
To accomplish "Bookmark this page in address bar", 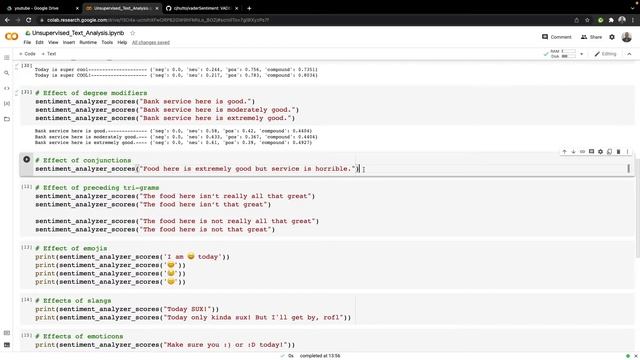I will coord(587,20).
